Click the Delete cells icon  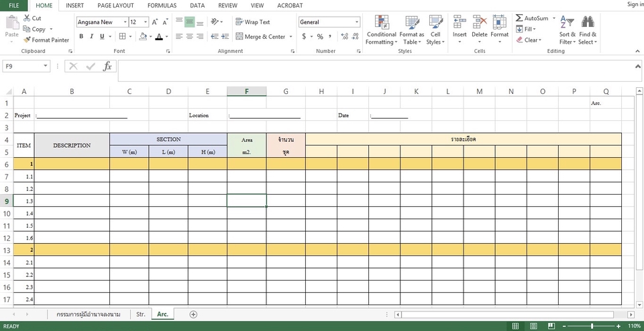(x=479, y=21)
